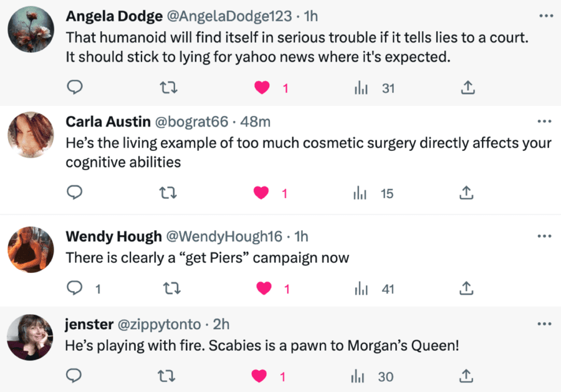The width and height of the screenshot is (561, 392).
Task: Toggle like on Carla Austin's tweet
Action: [x=262, y=193]
